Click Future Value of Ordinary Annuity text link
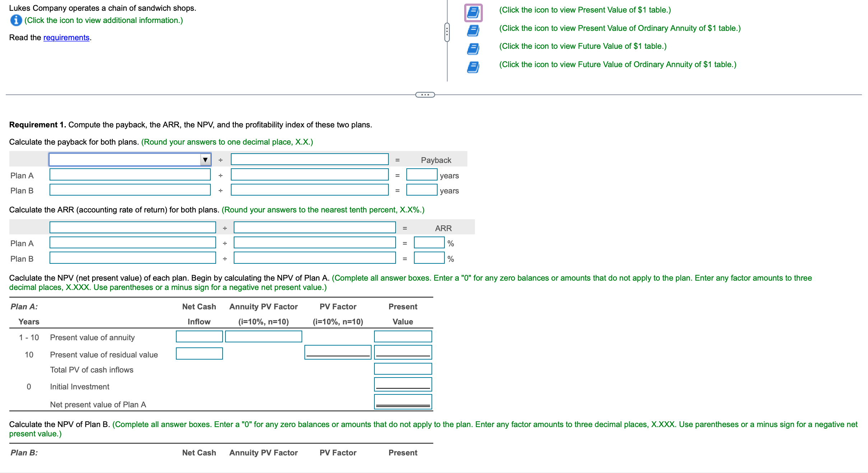This screenshot has height=473, width=868. coord(617,65)
